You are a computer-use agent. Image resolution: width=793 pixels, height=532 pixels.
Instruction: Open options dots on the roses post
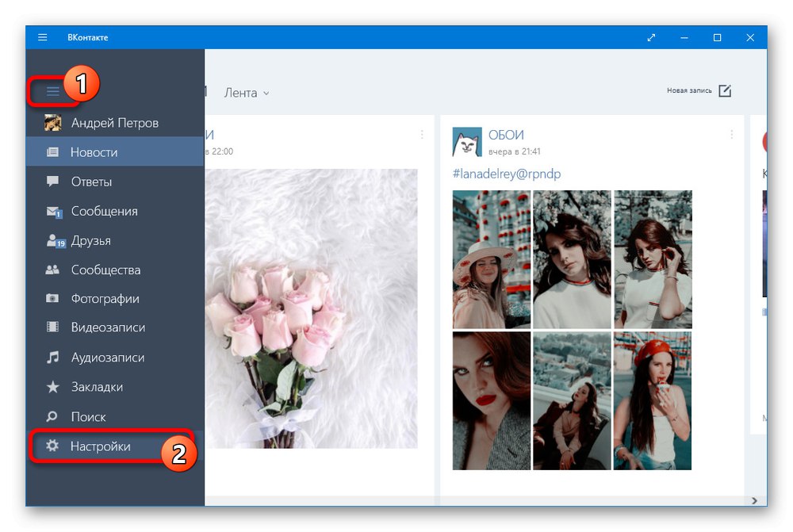point(422,135)
